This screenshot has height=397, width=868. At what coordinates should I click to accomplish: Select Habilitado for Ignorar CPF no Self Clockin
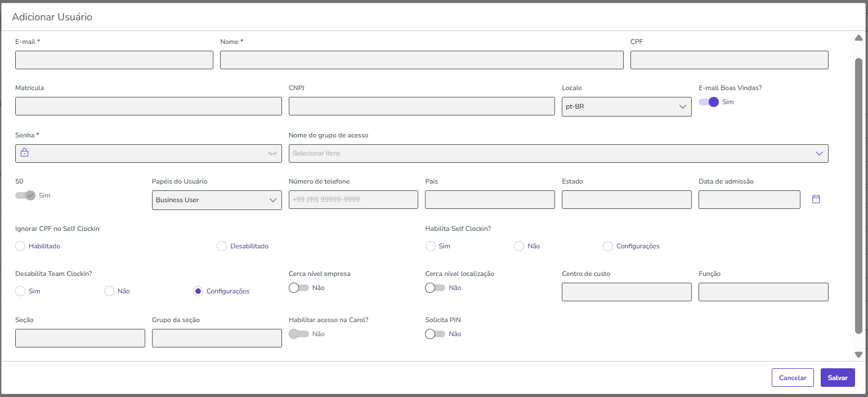[20, 246]
